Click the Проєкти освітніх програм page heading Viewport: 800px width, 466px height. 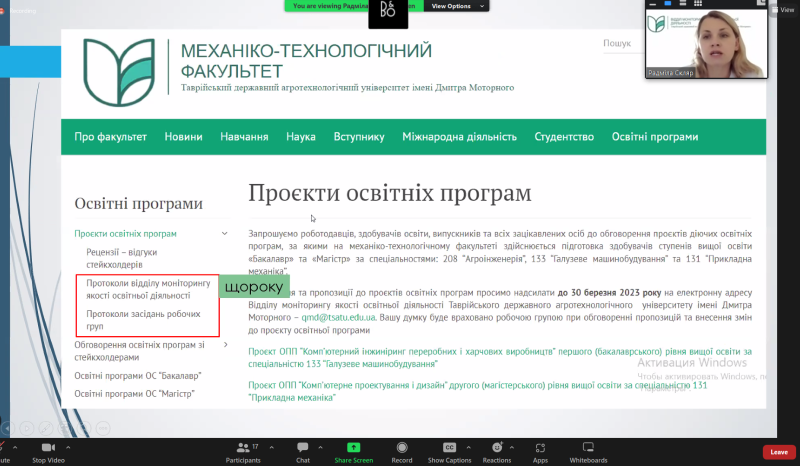(390, 193)
